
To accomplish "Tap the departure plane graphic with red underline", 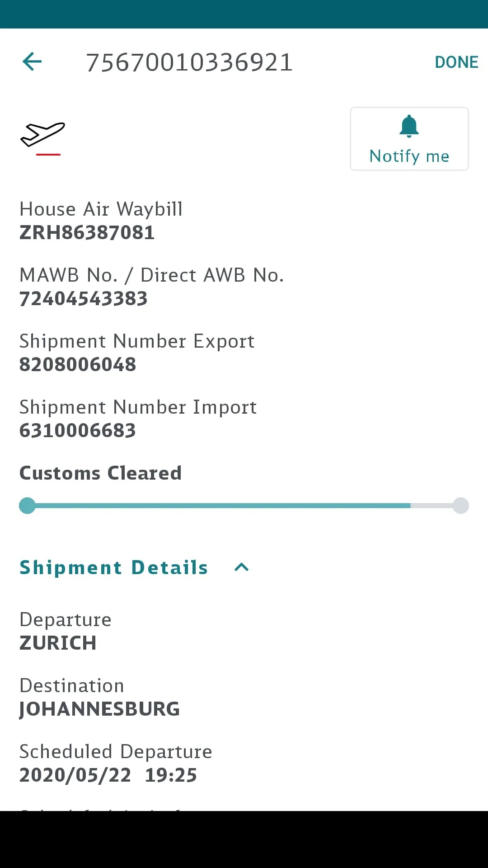I will pyautogui.click(x=43, y=138).
